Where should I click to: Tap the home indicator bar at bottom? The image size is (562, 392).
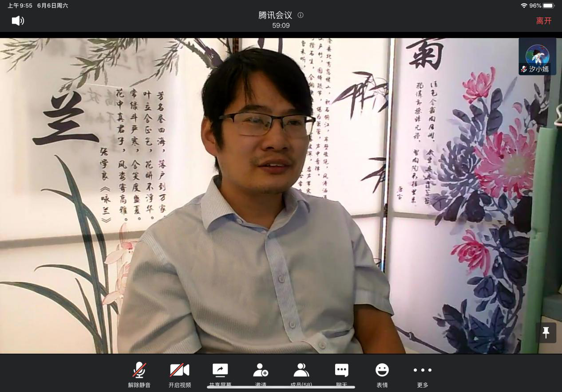(281, 387)
